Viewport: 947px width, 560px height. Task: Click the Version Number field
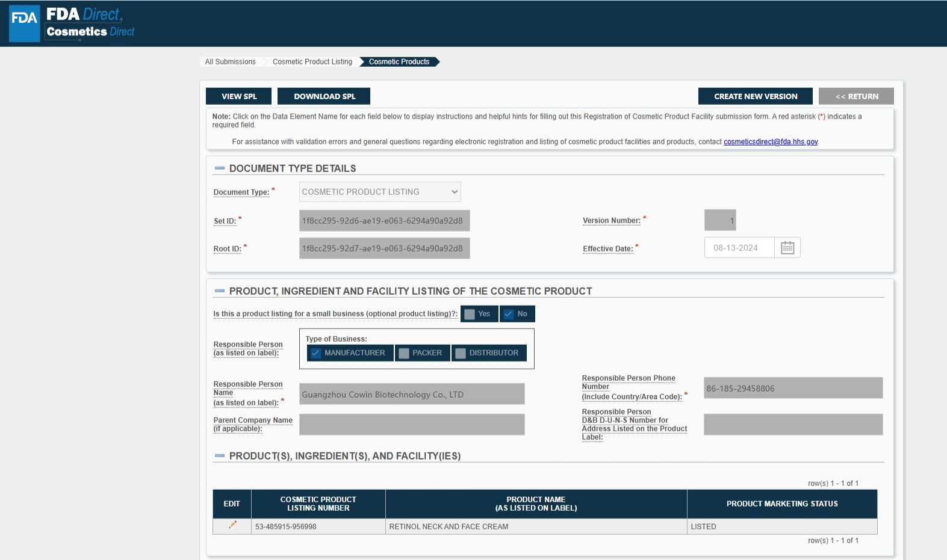tap(720, 220)
